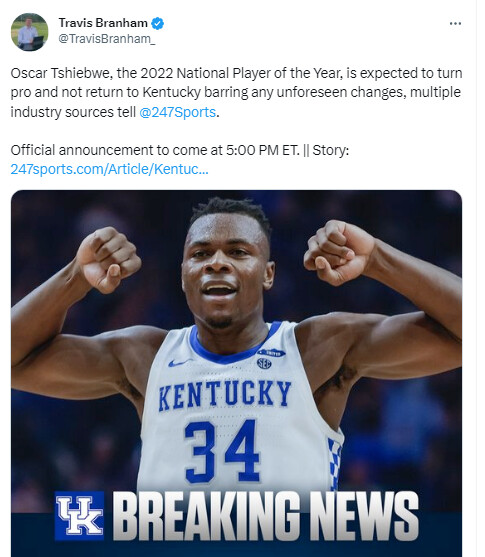Click the BREAKING NEWS banner text
Viewport: 485px width, 557px height.
(x=265, y=516)
